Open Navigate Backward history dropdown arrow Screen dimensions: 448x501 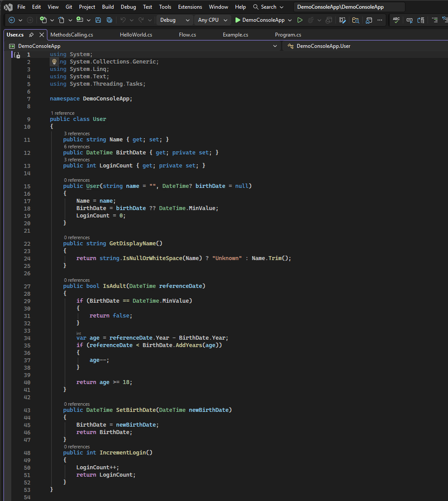tap(20, 20)
